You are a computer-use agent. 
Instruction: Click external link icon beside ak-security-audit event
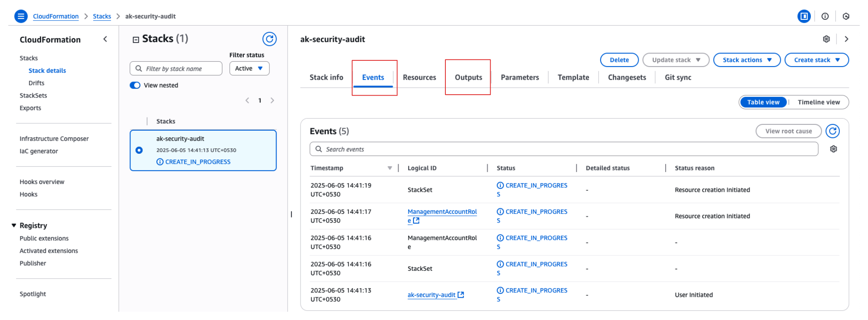(461, 295)
